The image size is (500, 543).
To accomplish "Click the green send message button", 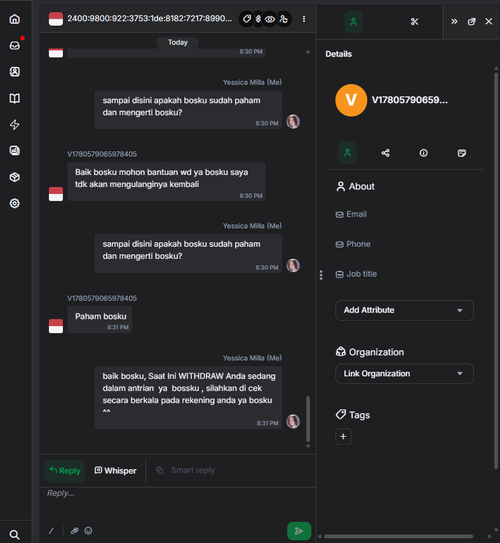I will tap(299, 531).
